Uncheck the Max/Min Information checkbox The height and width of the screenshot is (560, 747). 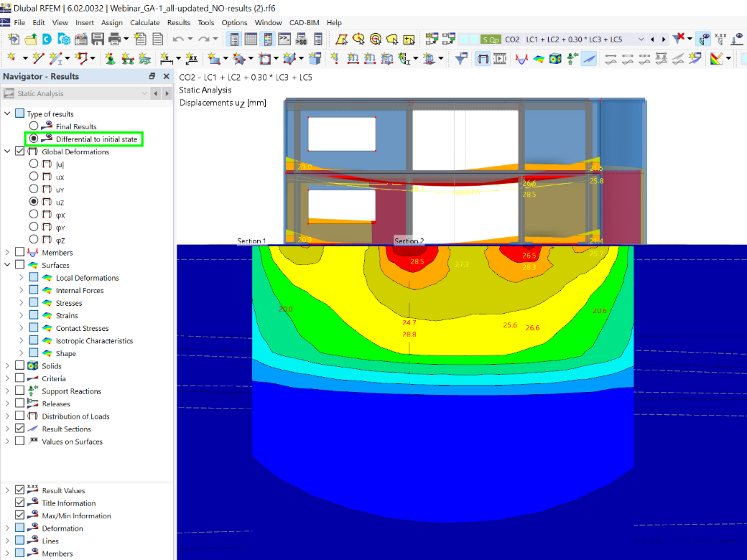tap(19, 515)
